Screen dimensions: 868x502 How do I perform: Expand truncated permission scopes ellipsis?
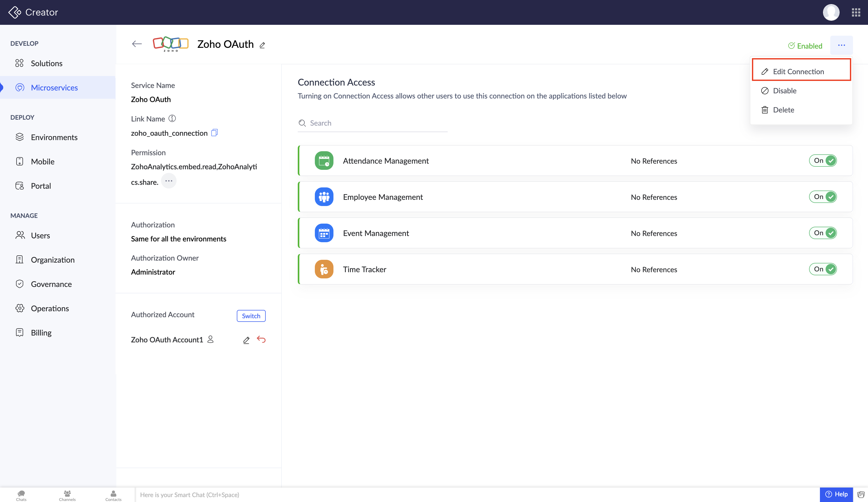pyautogui.click(x=169, y=181)
